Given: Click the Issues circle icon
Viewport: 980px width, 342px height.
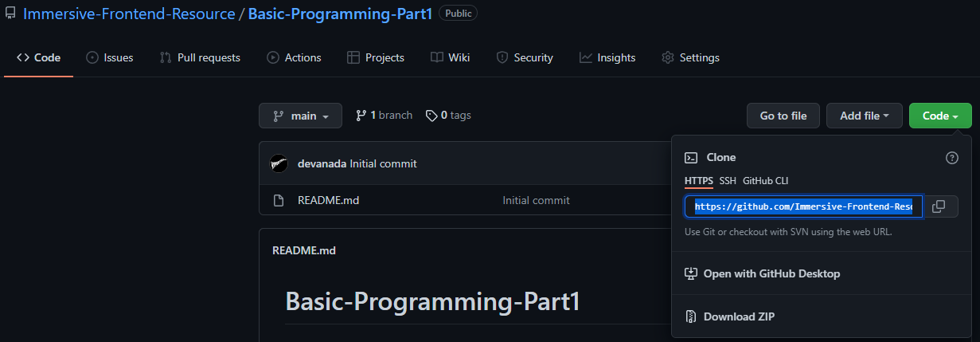Looking at the screenshot, I should tap(92, 57).
